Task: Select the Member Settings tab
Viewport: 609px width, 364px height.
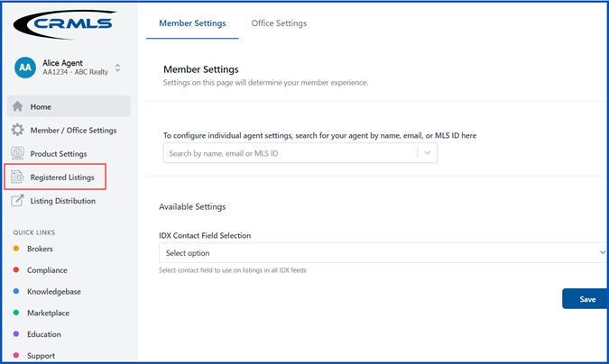Action: (x=192, y=23)
